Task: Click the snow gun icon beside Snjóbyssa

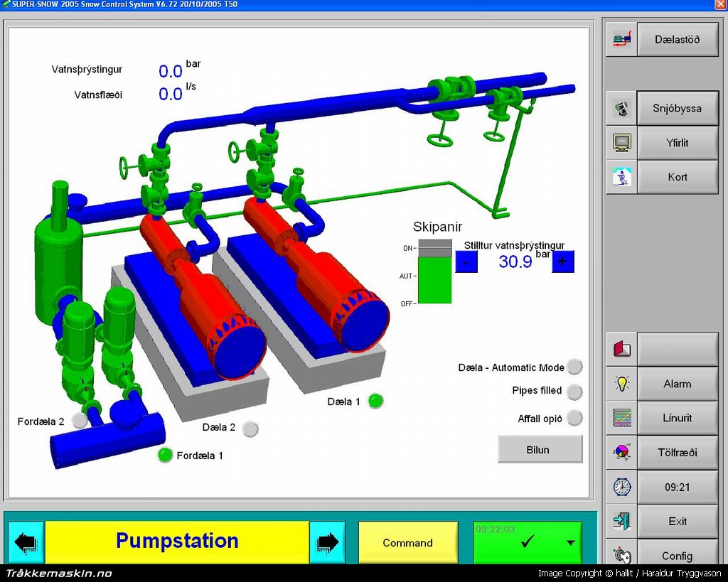Action: point(622,109)
